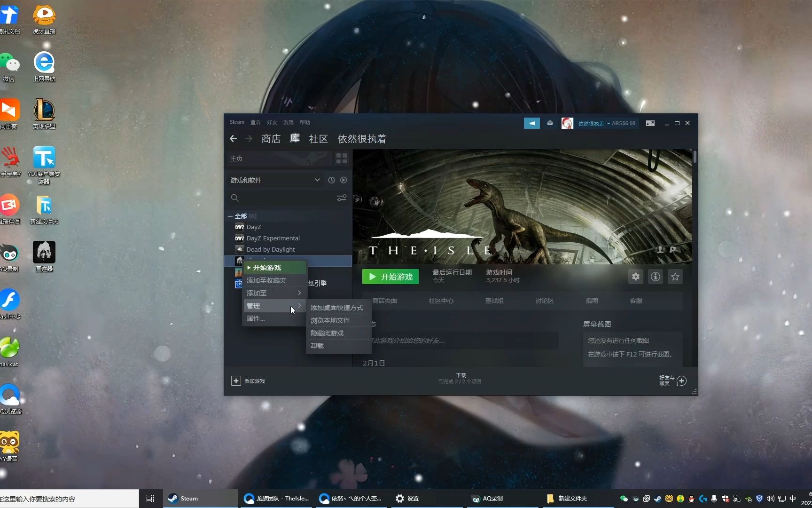Go to the 社区 tab

point(318,139)
